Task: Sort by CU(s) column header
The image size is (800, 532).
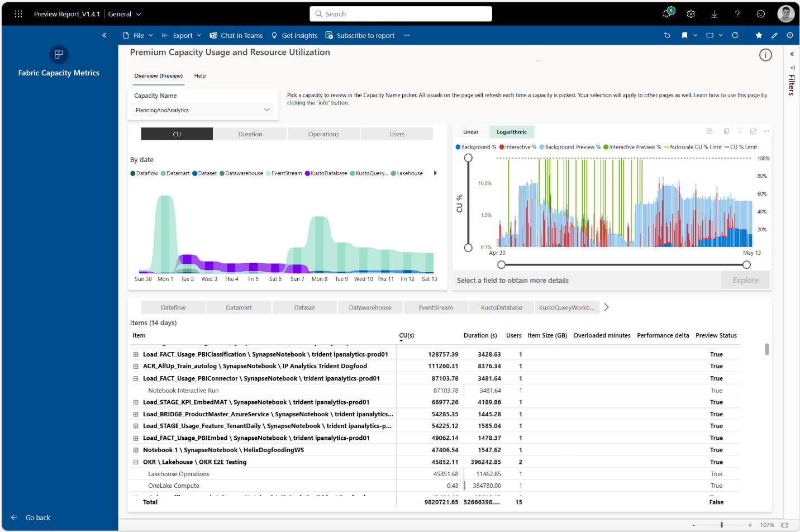Action: tap(407, 335)
